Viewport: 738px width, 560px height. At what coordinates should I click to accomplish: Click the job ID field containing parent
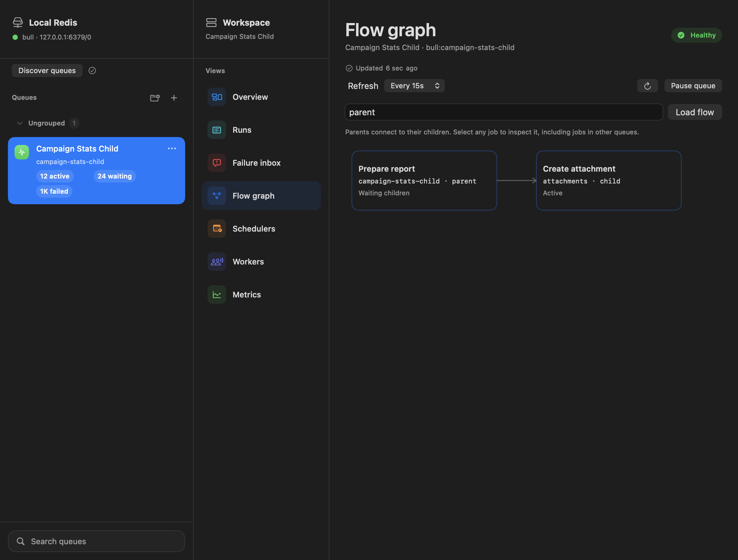pyautogui.click(x=503, y=112)
